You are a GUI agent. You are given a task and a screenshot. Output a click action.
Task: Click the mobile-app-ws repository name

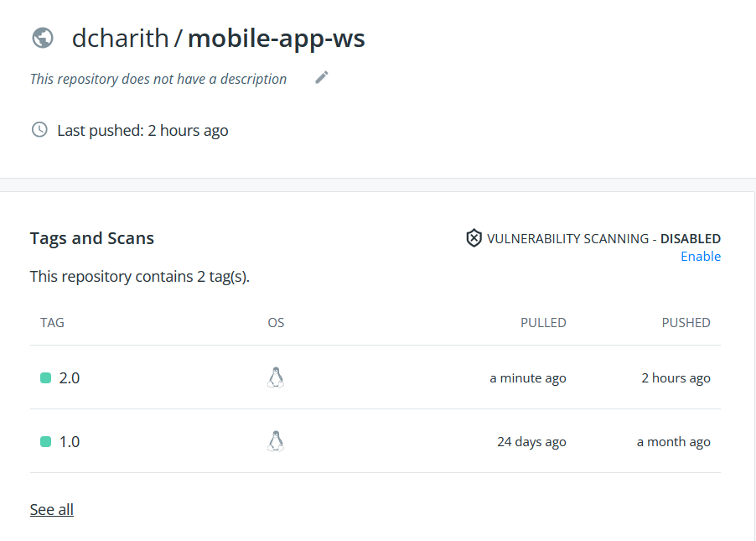click(x=277, y=39)
